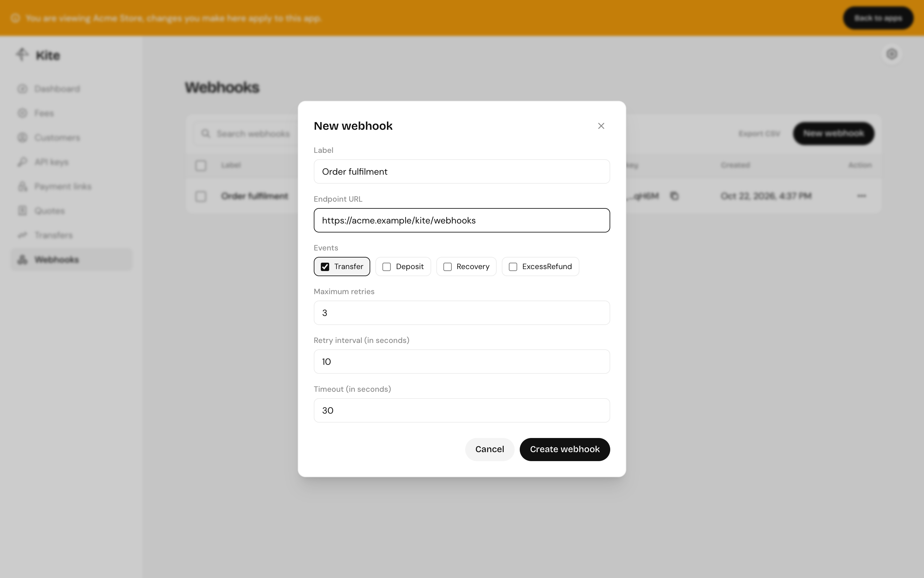Click the Order fulfilment label in table
Image resolution: width=924 pixels, height=578 pixels.
255,196
